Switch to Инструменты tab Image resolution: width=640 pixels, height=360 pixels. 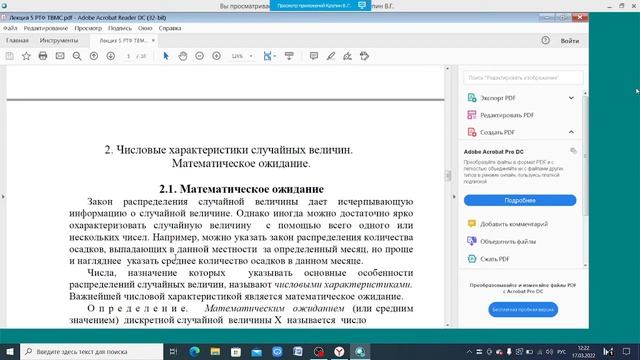point(59,40)
